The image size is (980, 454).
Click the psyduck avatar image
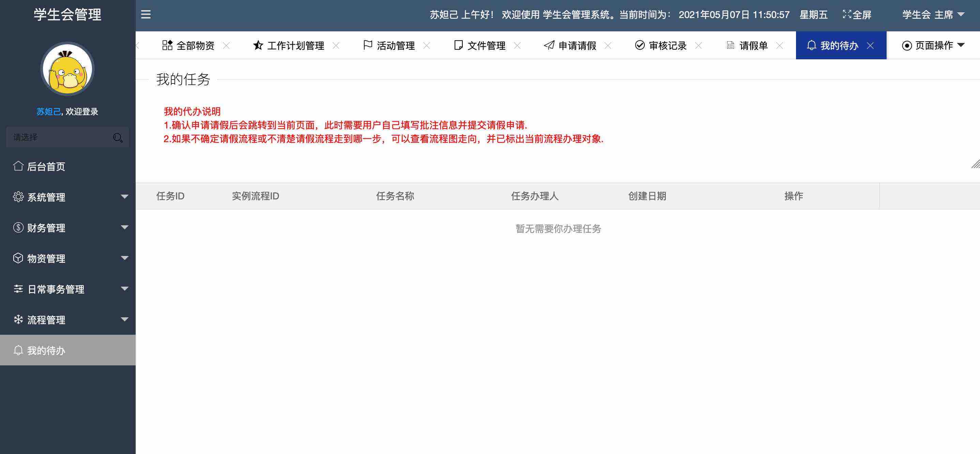(x=67, y=69)
